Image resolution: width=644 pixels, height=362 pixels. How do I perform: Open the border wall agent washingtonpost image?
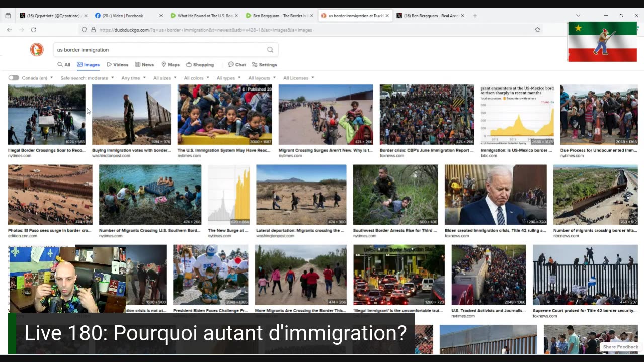click(131, 115)
